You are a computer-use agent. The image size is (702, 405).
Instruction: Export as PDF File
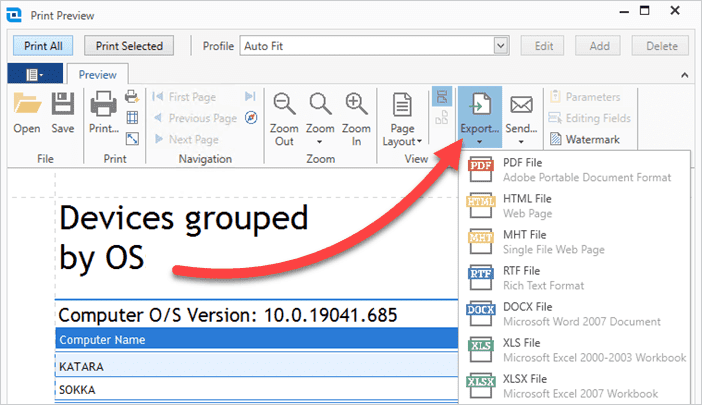[574, 170]
